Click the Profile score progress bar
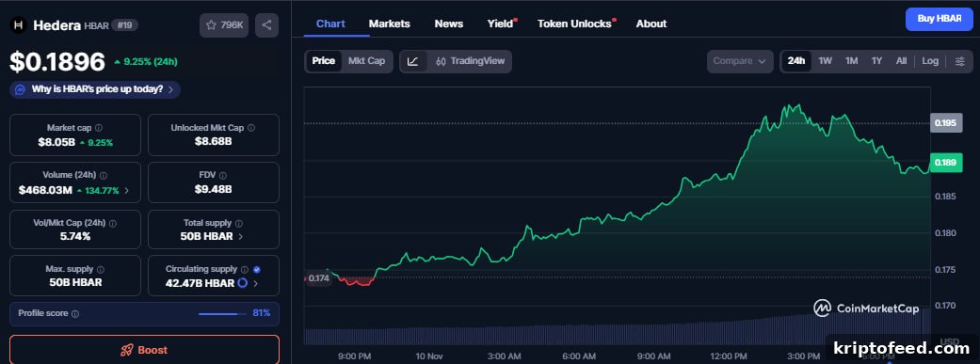Screen dimensions: 980x364 (x=222, y=313)
